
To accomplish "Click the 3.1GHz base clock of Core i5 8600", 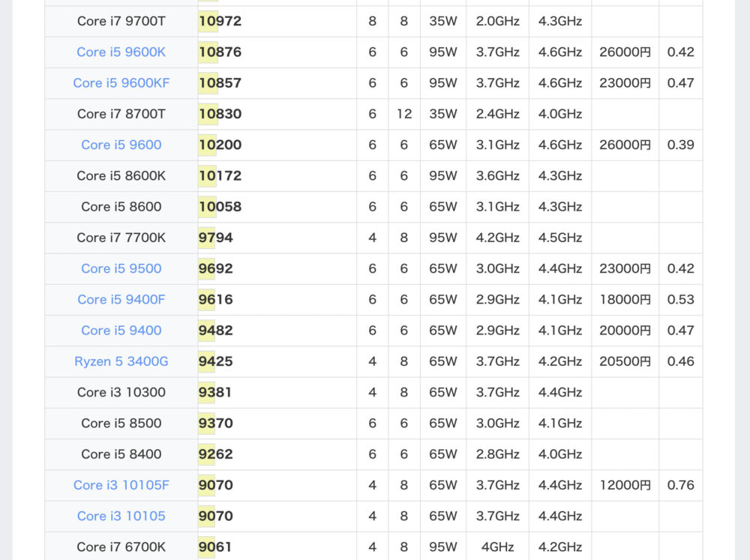I will coord(497,207).
